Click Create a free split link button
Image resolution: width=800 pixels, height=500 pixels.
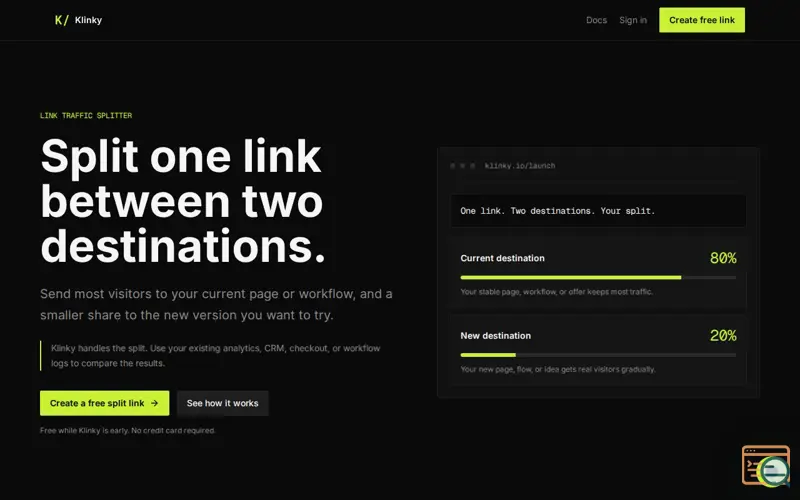(105, 403)
